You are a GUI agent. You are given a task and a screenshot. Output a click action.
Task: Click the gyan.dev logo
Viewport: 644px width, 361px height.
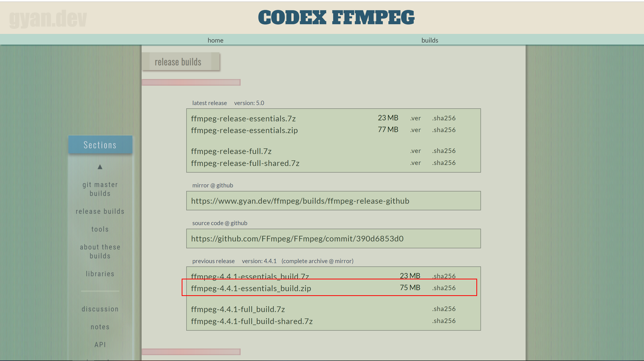(x=48, y=18)
